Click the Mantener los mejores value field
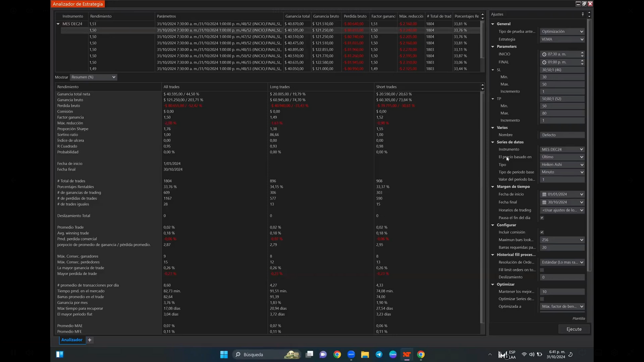This screenshot has width=644, height=362. tap(562, 292)
